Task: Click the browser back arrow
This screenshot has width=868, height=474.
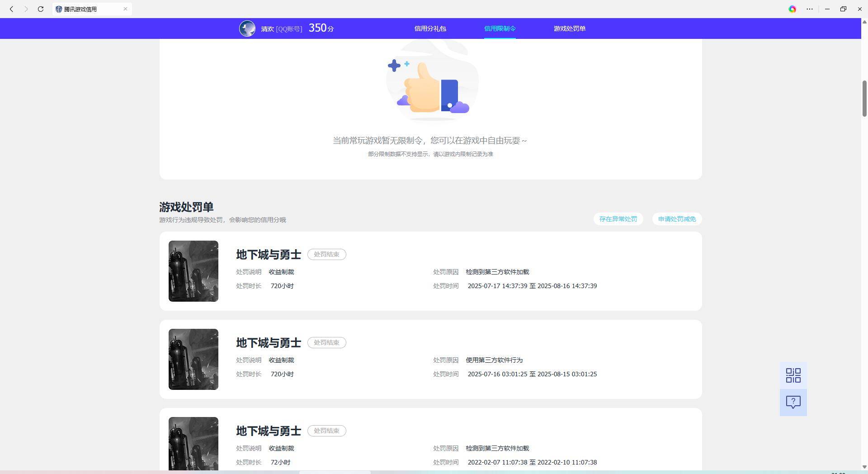Action: pos(11,9)
